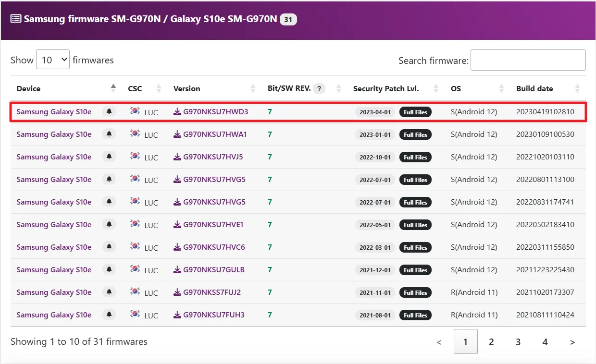Click R(Android 11) in the G970NKSU7FUH3 row
The width and height of the screenshot is (596, 364).
[474, 315]
